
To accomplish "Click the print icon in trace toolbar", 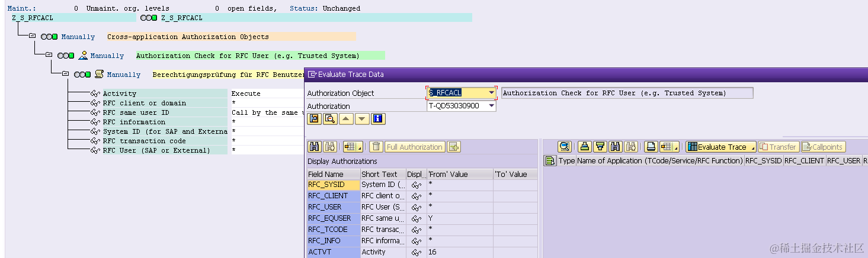I will [x=651, y=147].
